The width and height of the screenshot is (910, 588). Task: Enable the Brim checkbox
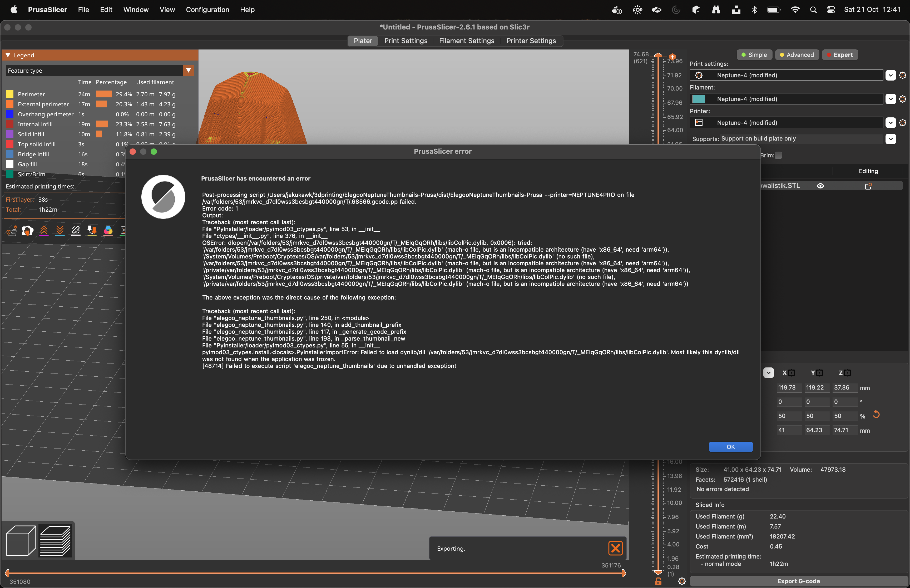[778, 155]
